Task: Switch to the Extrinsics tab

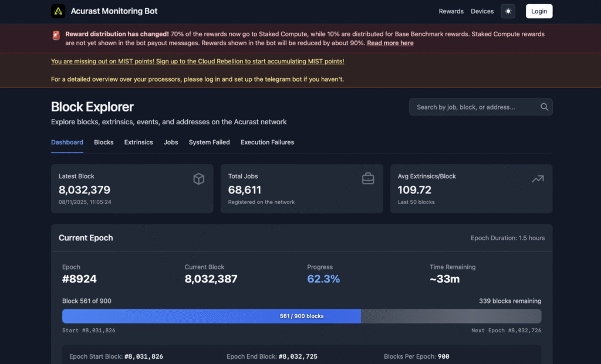Action: click(139, 142)
